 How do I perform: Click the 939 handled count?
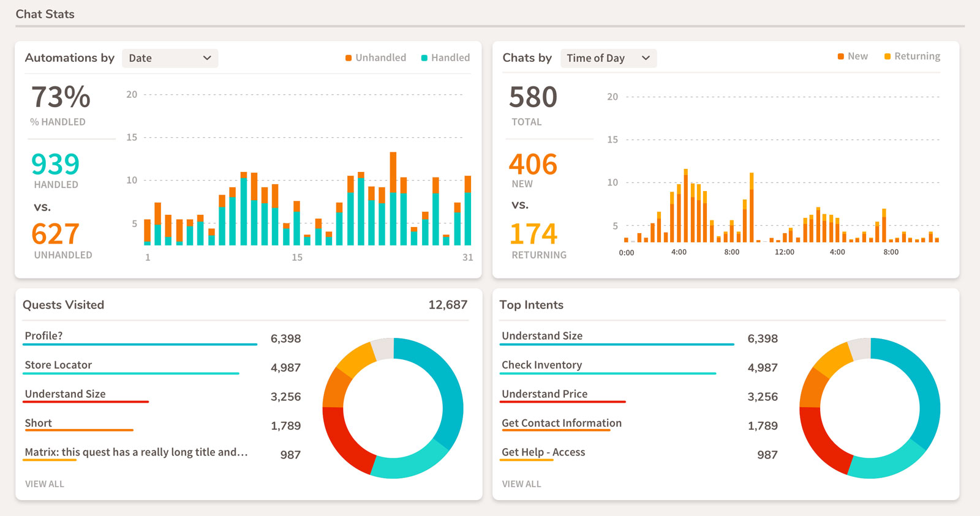coord(55,164)
